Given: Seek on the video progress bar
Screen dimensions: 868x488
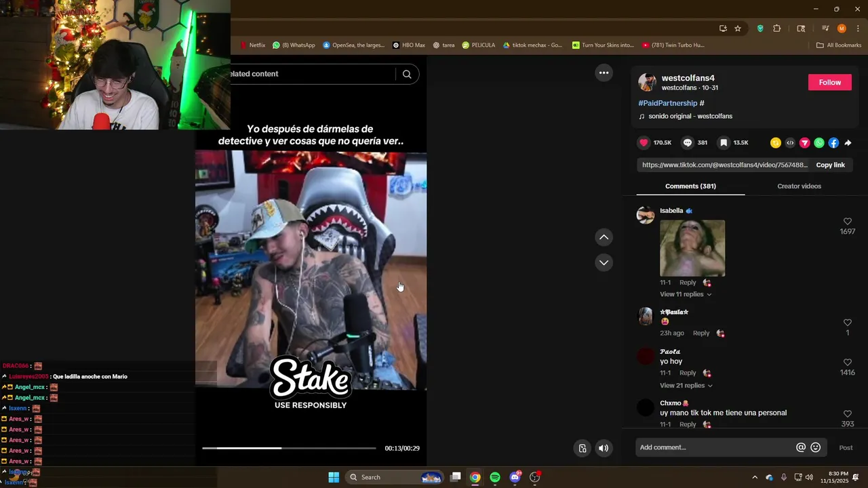Looking at the screenshot, I should (x=289, y=448).
